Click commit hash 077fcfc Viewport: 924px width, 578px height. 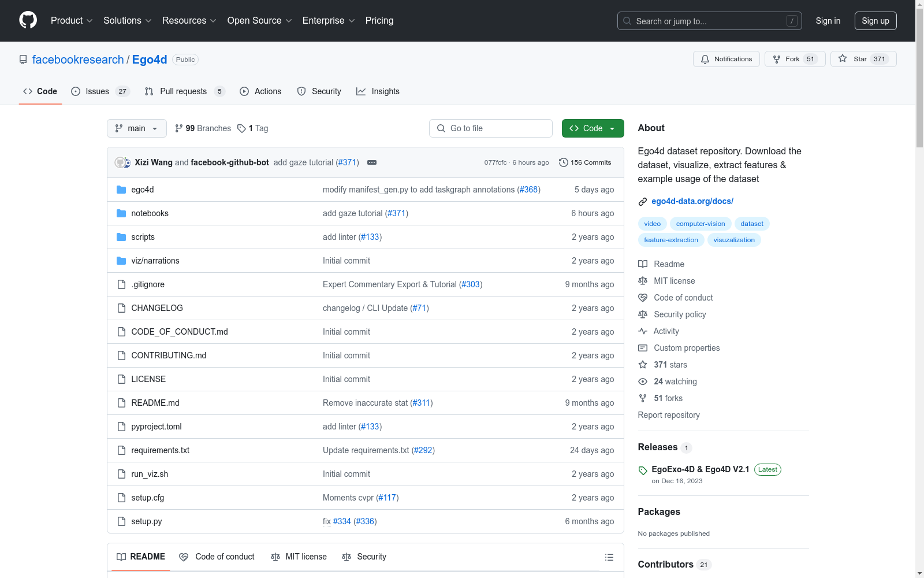[x=495, y=162]
